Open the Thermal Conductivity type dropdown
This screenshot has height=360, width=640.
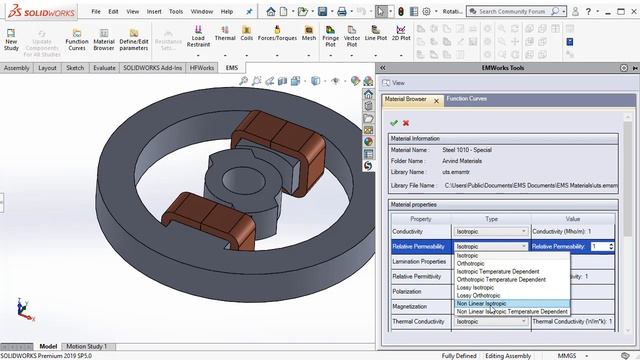click(491, 322)
